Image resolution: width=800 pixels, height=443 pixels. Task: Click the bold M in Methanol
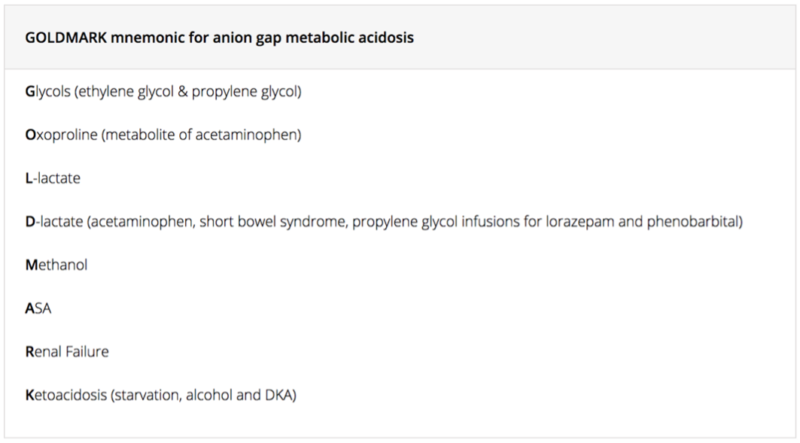click(32, 265)
